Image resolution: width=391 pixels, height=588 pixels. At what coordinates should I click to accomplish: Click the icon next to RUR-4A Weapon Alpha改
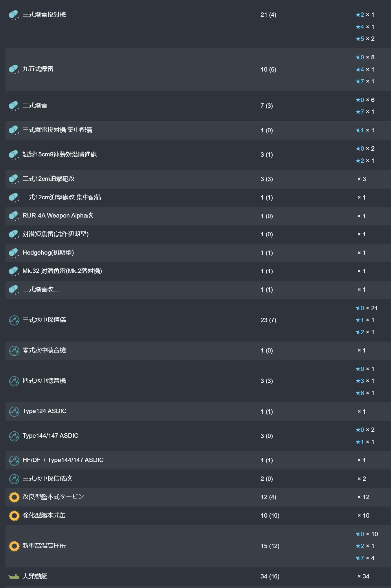[x=14, y=216]
